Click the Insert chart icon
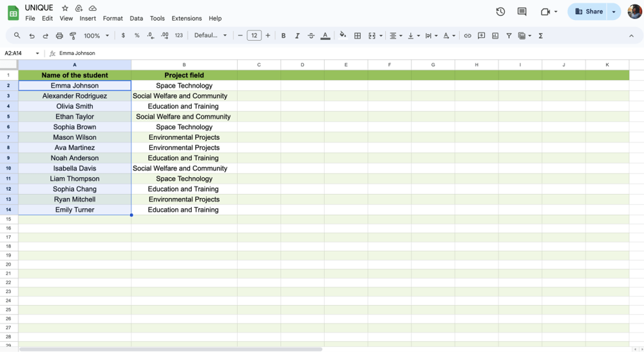This screenshot has width=644, height=352. click(x=495, y=36)
